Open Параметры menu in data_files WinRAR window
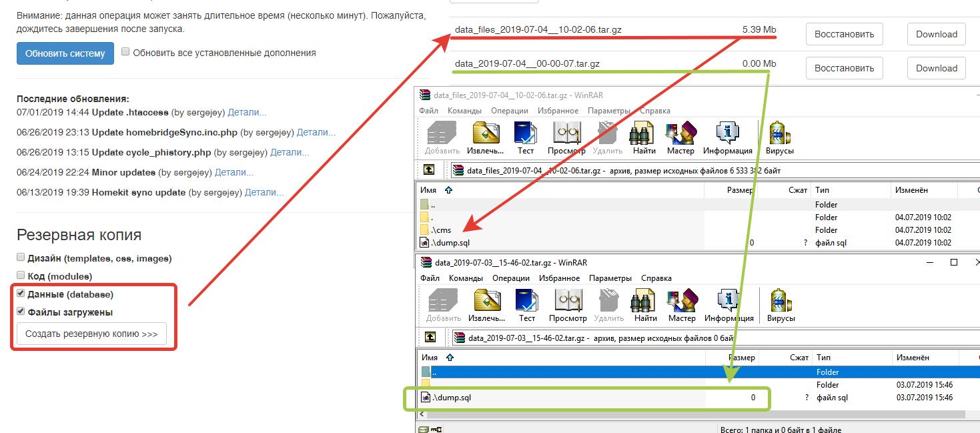 (x=610, y=111)
